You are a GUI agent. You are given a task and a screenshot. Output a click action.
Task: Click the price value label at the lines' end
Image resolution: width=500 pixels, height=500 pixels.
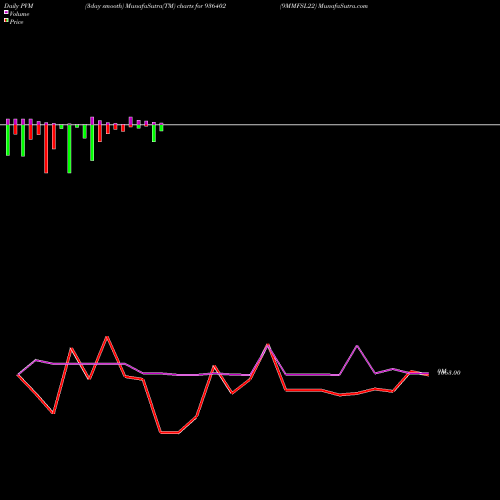point(449,372)
